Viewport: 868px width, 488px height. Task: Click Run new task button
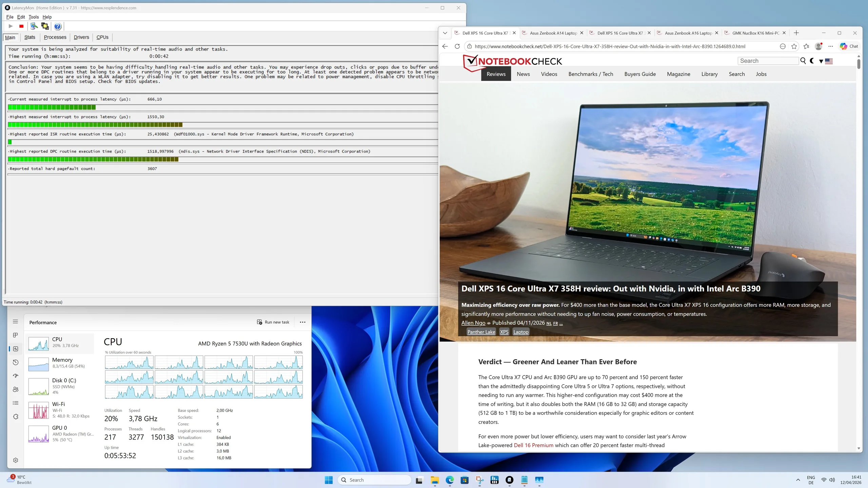point(273,322)
